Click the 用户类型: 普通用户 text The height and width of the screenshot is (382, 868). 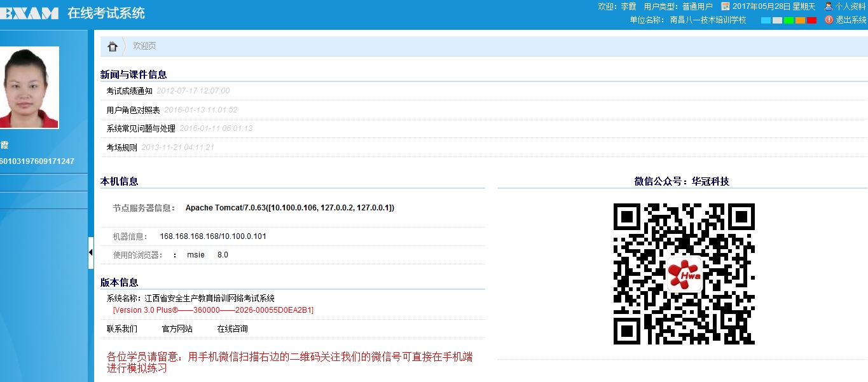pyautogui.click(x=679, y=6)
